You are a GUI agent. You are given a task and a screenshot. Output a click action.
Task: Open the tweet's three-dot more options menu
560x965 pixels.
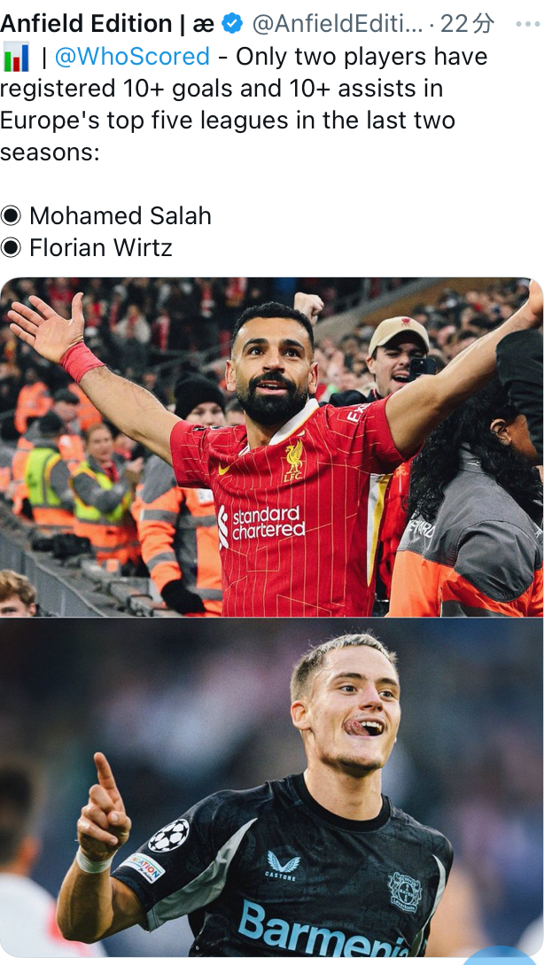coord(527,24)
